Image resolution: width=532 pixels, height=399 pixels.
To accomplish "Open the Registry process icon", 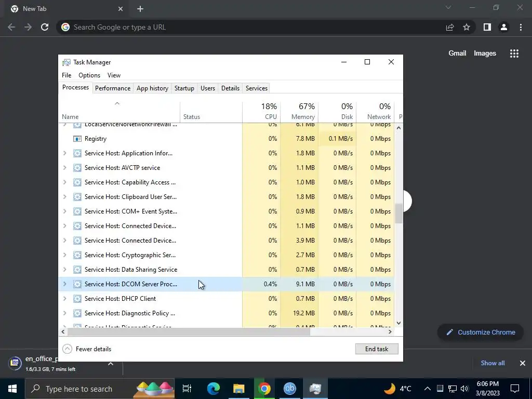I will (77, 139).
